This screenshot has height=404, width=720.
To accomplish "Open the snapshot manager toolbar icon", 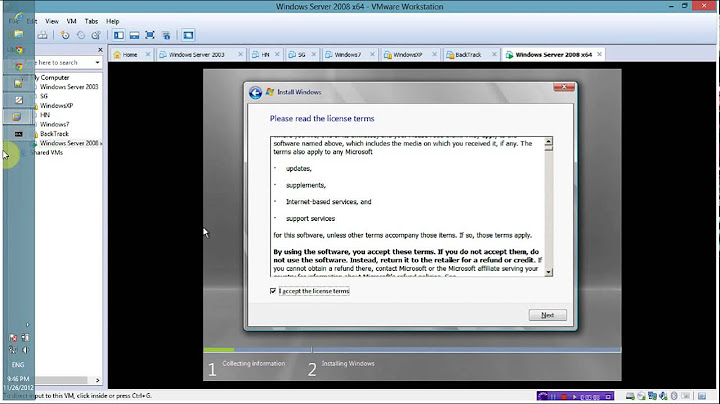I will [96, 35].
